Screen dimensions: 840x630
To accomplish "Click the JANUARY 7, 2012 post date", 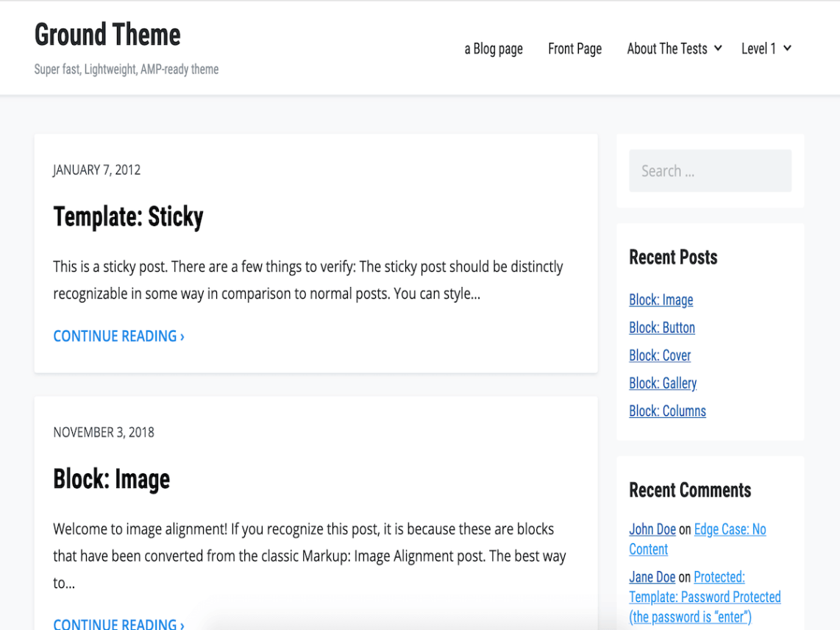I will click(96, 170).
